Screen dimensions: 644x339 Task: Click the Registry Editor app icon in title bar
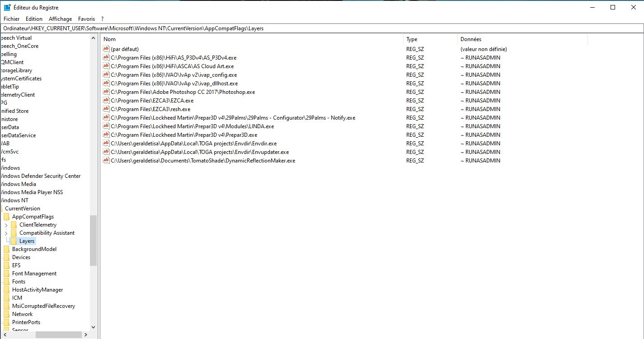tap(7, 7)
